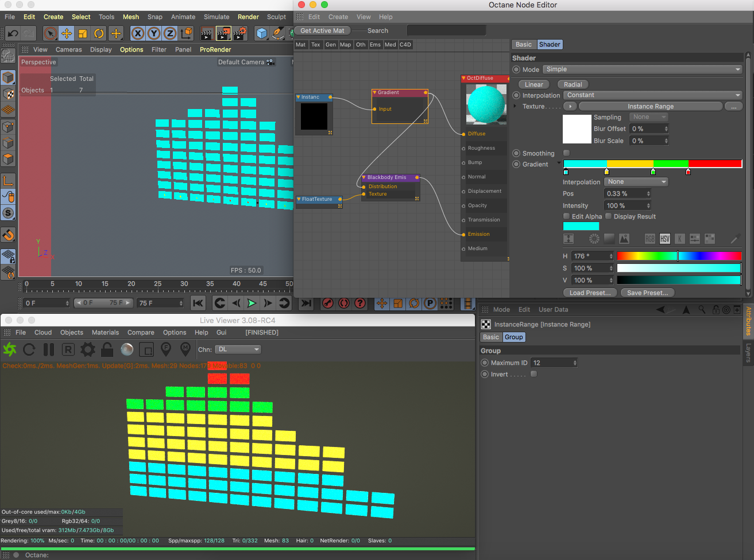
Task: Restart render in Live Viewer
Action: [29, 349]
